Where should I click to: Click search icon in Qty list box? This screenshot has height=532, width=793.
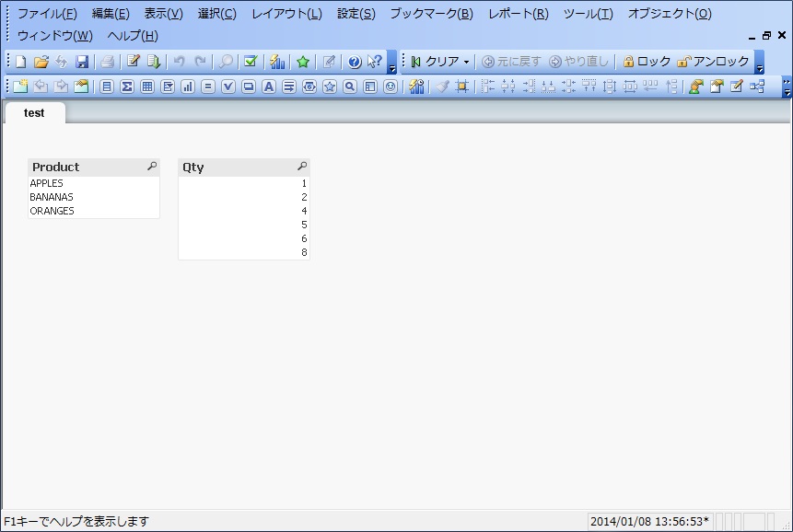pyautogui.click(x=302, y=166)
